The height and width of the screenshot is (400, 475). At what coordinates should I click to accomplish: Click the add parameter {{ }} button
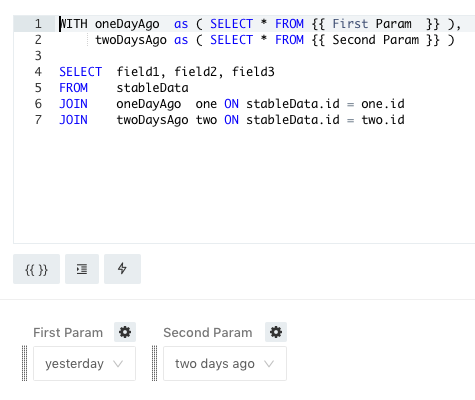coord(36,269)
